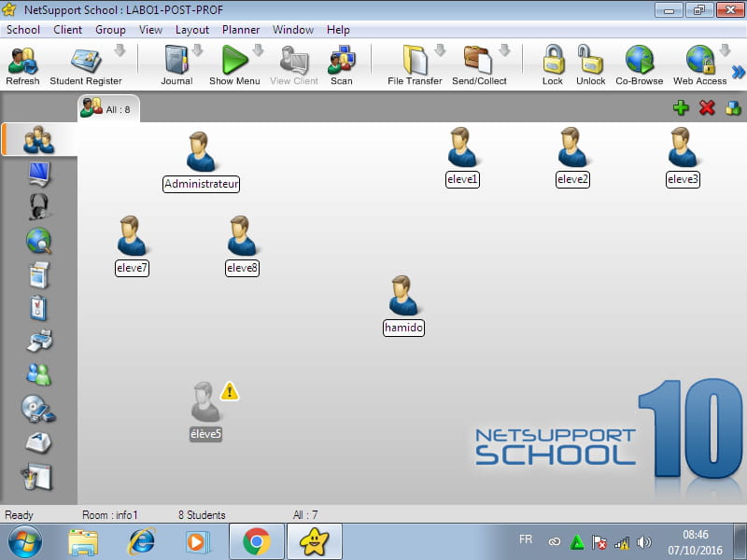Open File Explorer from taskbar
Viewport: 747px width, 560px height.
83,542
